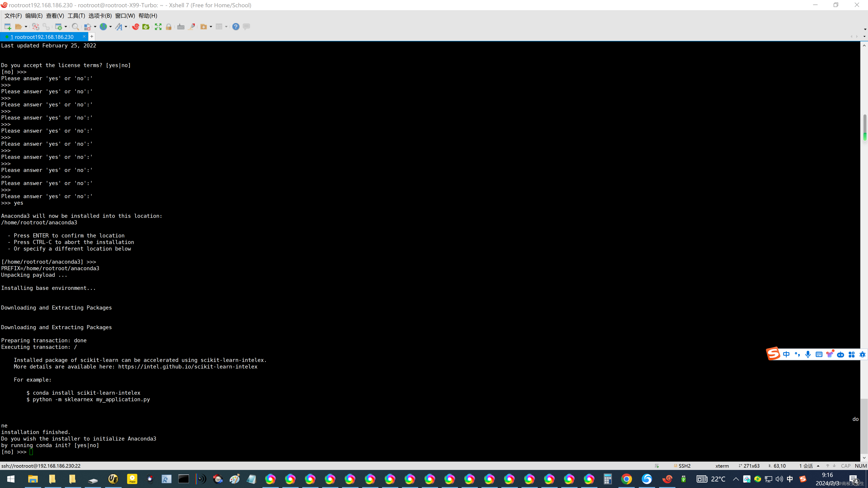Toggle Sogou Chinese/English mode 中
868x488 pixels.
pyautogui.click(x=786, y=354)
